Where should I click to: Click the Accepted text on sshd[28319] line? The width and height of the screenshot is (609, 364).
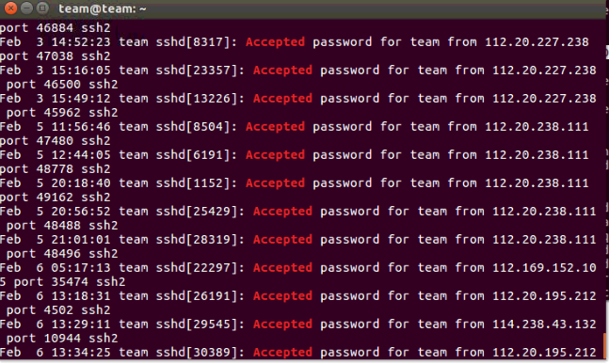[282, 240]
